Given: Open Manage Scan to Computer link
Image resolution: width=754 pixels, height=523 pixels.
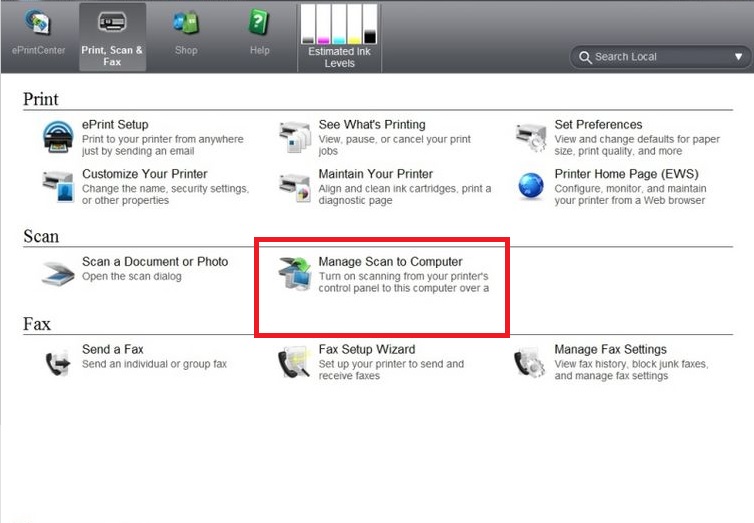Looking at the screenshot, I should click(390, 262).
